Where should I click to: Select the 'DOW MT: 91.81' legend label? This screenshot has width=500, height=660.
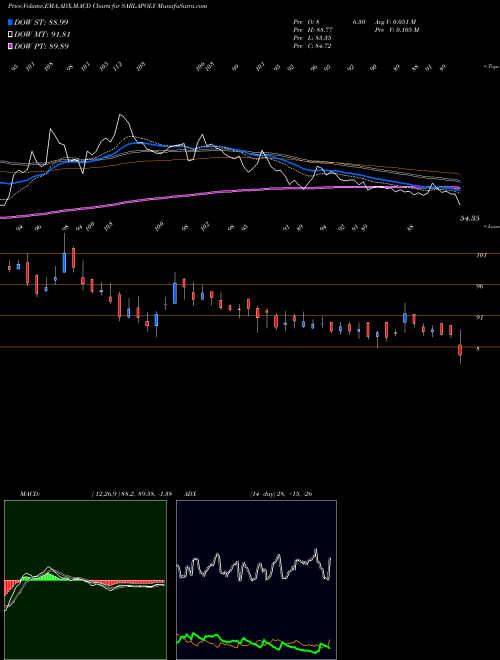[42, 35]
